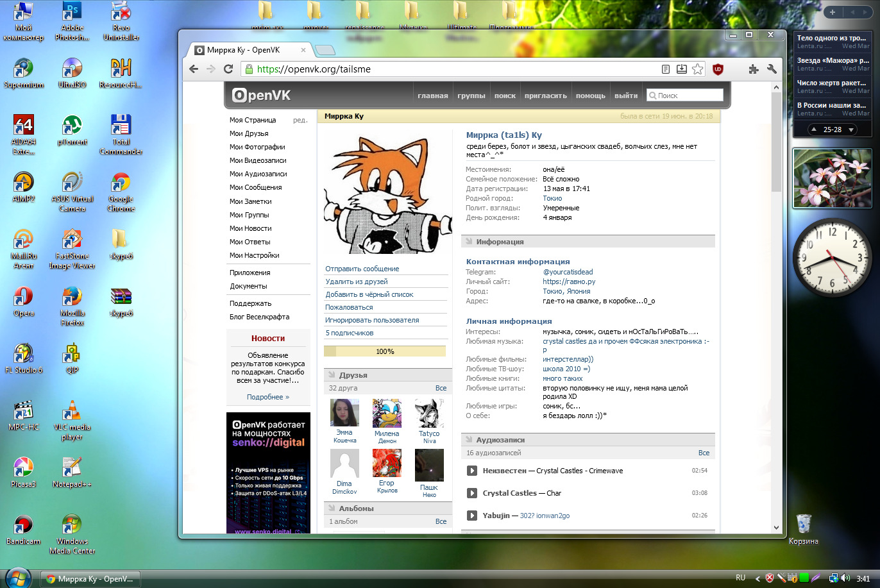Image resolution: width=880 pixels, height=588 pixels.
Task: Open the uBlock Origin extension shield
Action: point(718,69)
